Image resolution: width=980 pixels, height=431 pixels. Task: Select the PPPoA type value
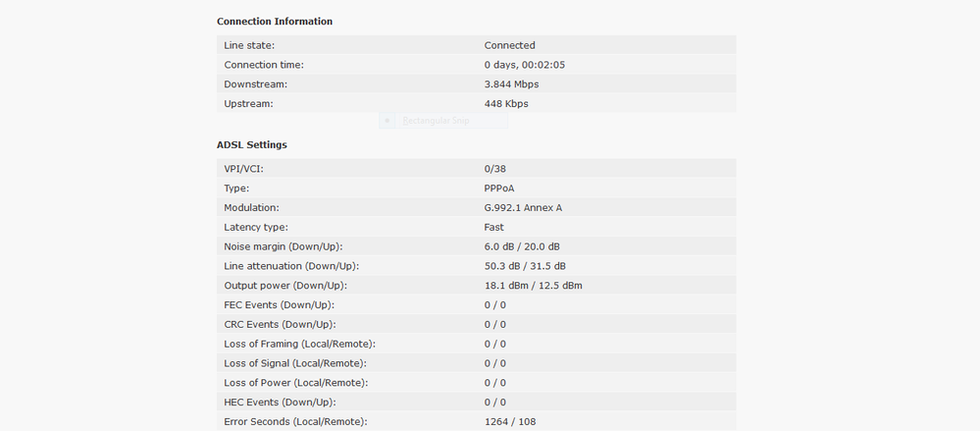(499, 189)
